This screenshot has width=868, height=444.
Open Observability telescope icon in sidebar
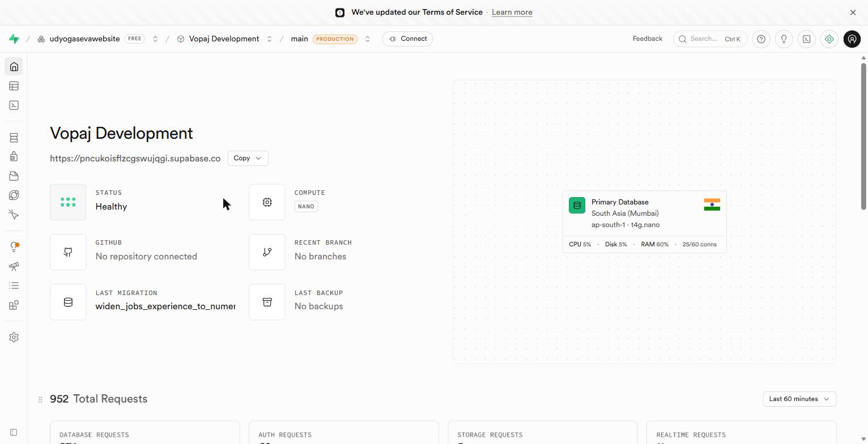14,266
